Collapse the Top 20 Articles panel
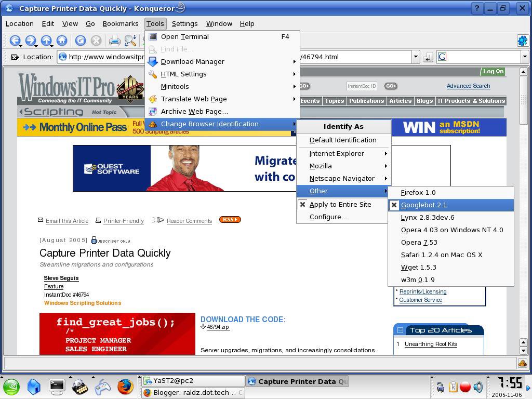Viewport: 532px width, 399px height. click(x=401, y=330)
